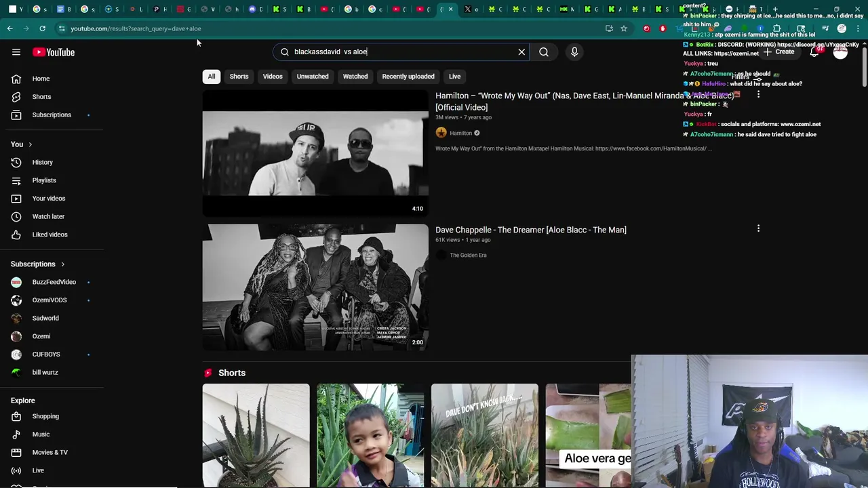Open Movies & TV under Explore
This screenshot has width=868, height=488.
pos(52,452)
